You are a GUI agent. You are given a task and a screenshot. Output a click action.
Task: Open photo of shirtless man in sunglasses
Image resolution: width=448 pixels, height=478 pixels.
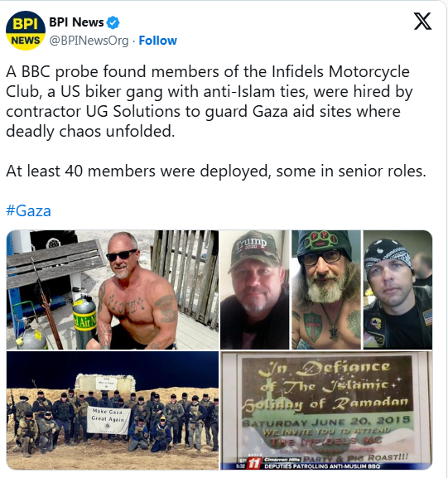113,290
